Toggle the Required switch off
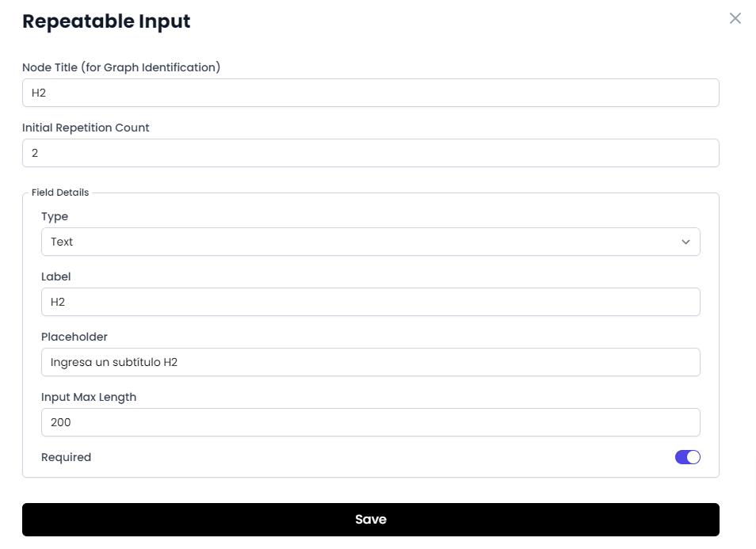 pos(688,457)
